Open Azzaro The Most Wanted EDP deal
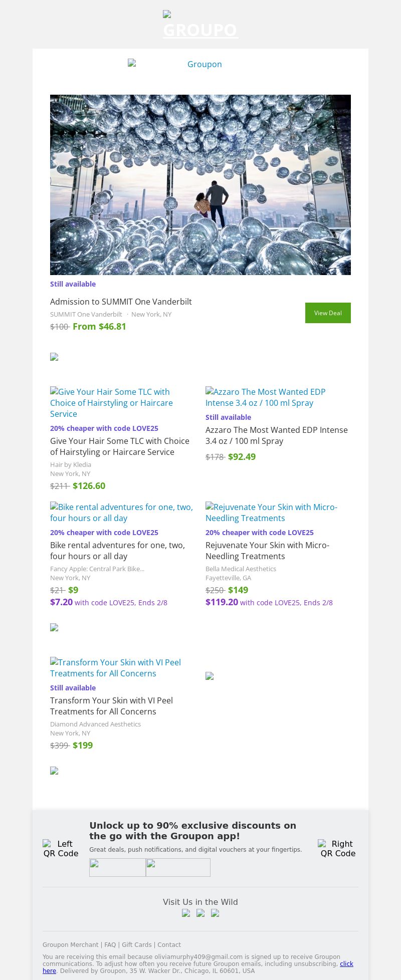Viewport: 401px width, 980px height. point(276,435)
